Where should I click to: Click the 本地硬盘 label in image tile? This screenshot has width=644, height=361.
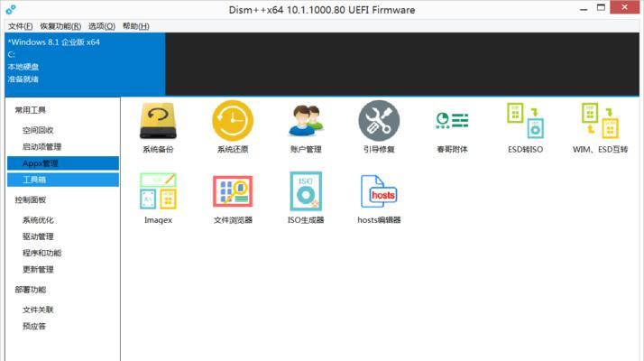(23, 67)
